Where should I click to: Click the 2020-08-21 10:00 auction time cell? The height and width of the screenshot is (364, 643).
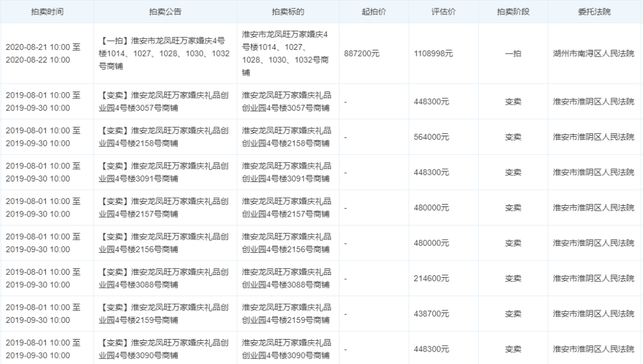click(x=43, y=54)
